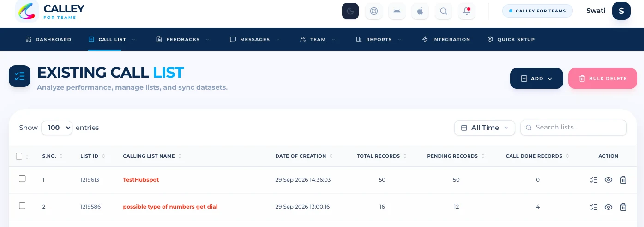Click date 29 Sep 2026 13:00:16
The width and height of the screenshot is (644, 227).
(302, 207)
